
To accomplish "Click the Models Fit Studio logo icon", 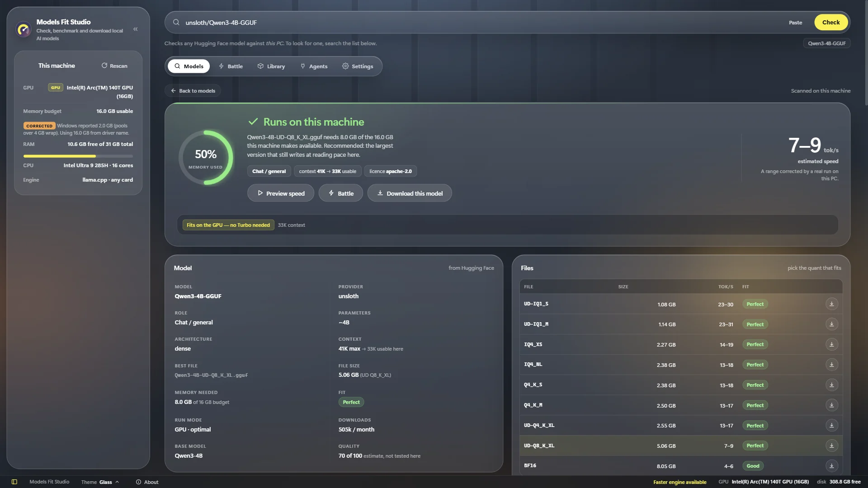I will [24, 30].
